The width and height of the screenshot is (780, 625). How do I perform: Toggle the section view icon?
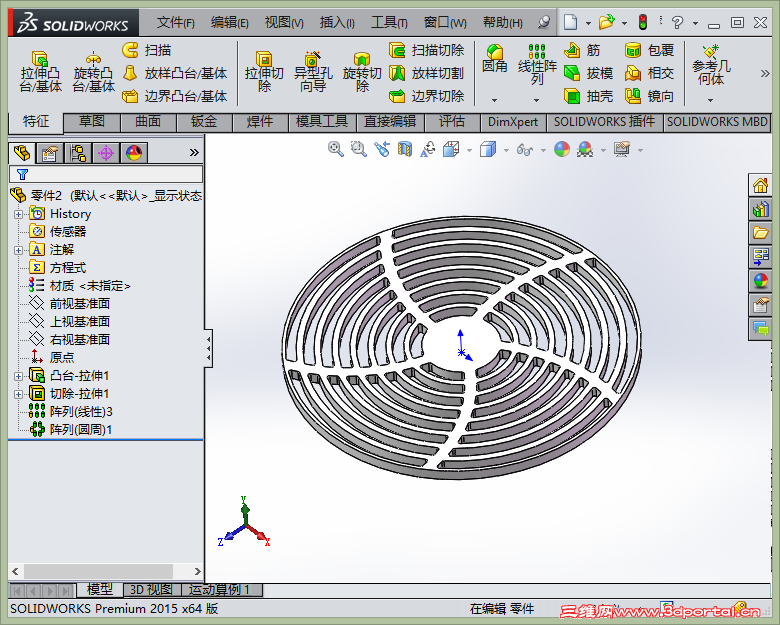pos(405,149)
